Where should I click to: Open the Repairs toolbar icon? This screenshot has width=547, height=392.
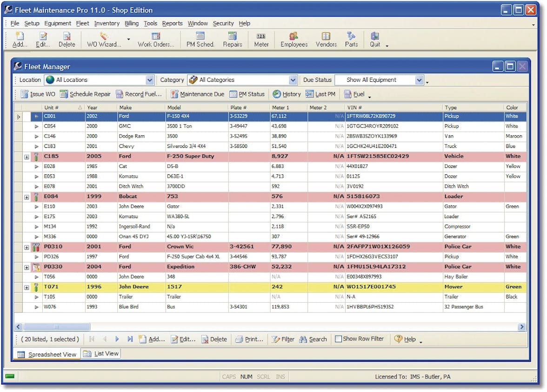pos(232,39)
